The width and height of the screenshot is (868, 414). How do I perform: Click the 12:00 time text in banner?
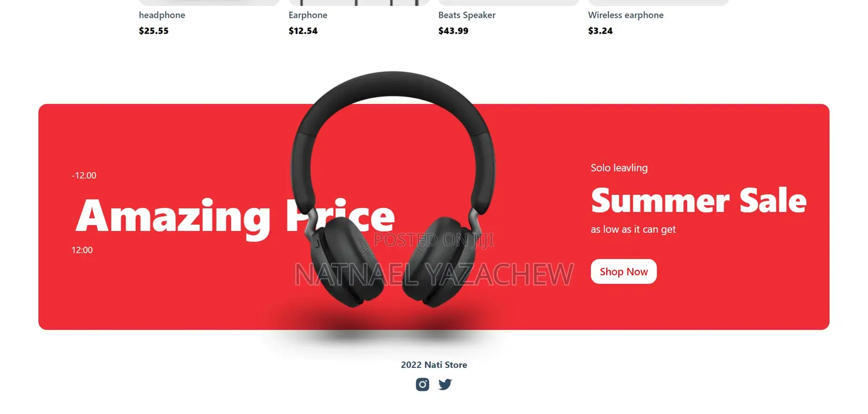(x=82, y=250)
